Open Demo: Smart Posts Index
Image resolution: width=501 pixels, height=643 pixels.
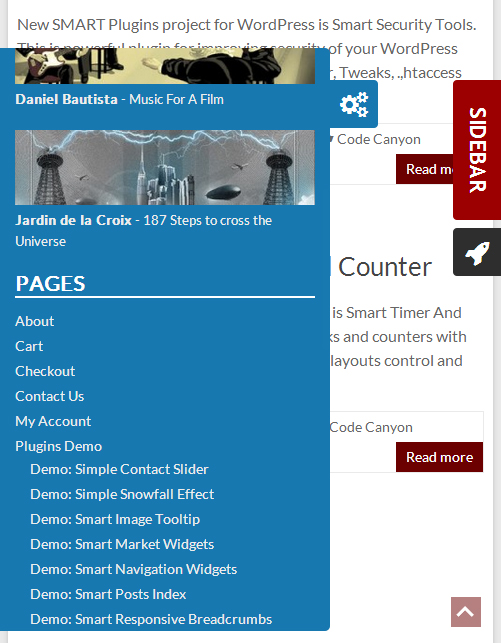108,594
